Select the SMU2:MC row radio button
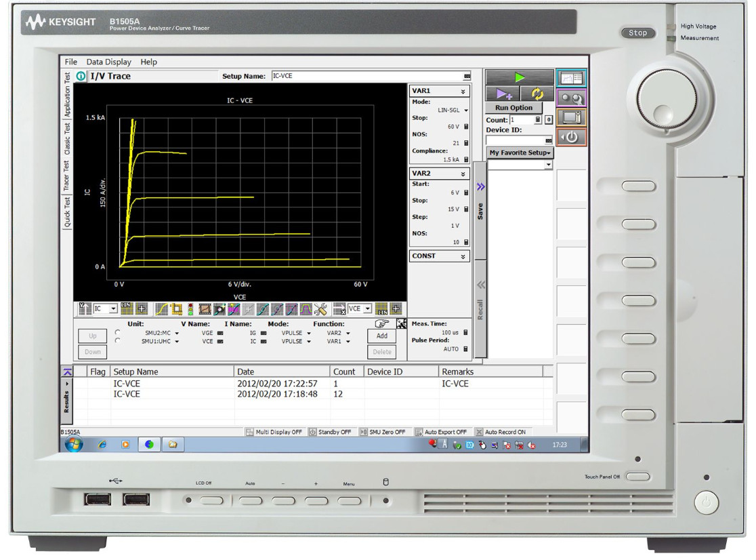The width and height of the screenshot is (756, 560). tap(118, 333)
